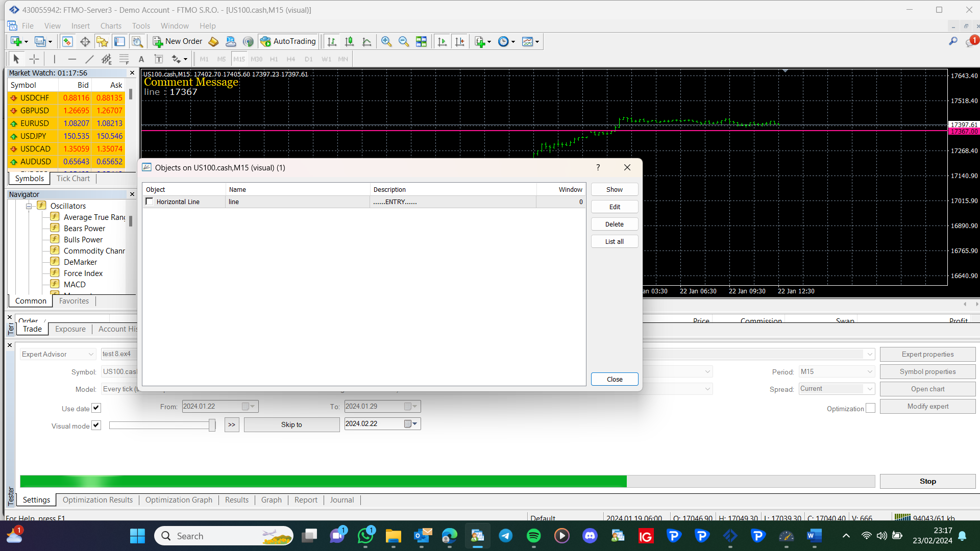Select the trendline drawing tool
Image resolution: width=980 pixels, height=551 pixels.
[89, 59]
